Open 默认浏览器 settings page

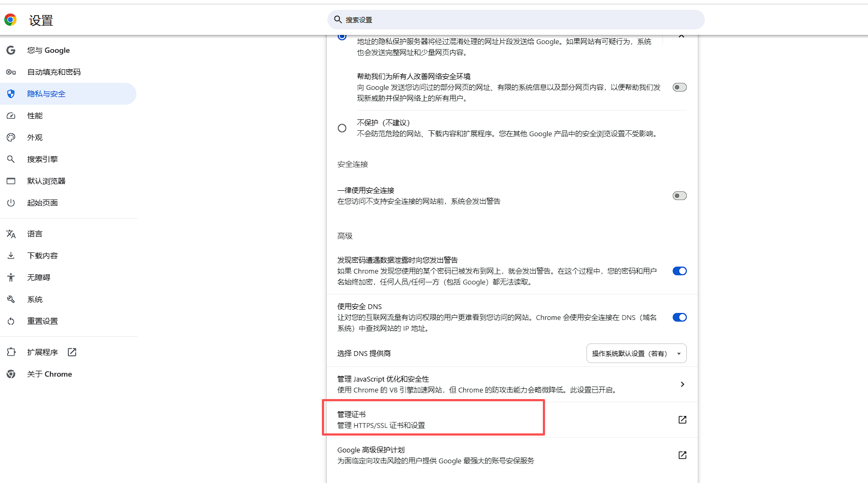pyautogui.click(x=68, y=181)
